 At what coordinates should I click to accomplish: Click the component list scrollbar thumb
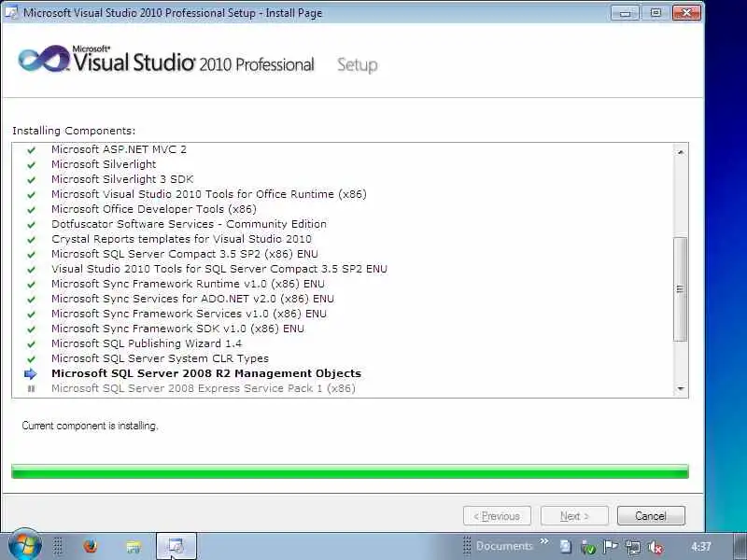[x=681, y=289]
